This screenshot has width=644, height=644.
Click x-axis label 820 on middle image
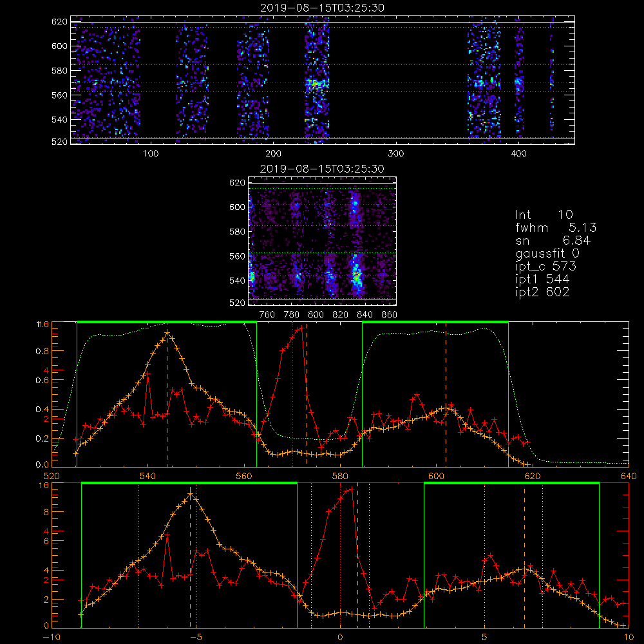(x=341, y=315)
